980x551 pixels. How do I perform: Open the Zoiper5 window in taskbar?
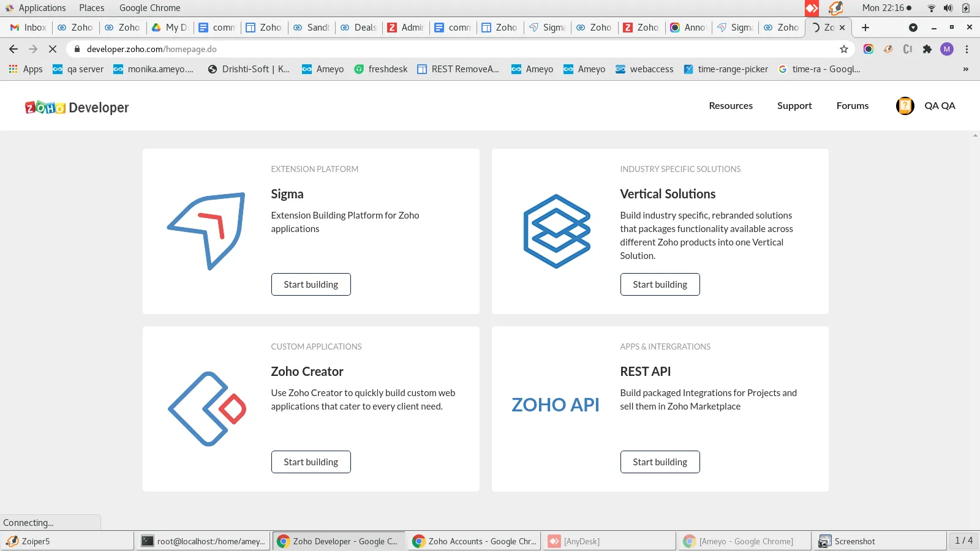tap(67, 541)
